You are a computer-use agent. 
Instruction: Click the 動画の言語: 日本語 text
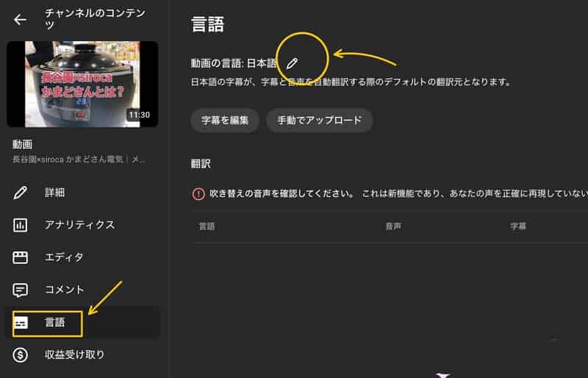234,63
